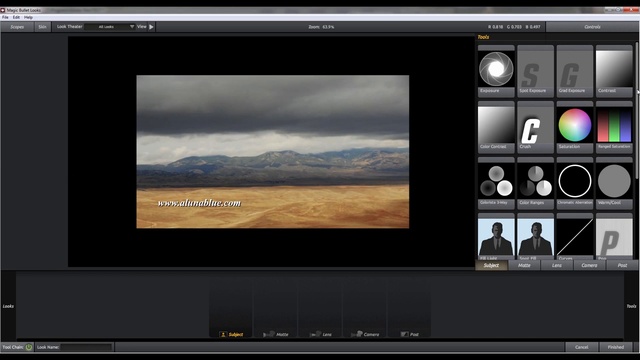
Task: Open the Edit menu
Action: (x=16, y=18)
